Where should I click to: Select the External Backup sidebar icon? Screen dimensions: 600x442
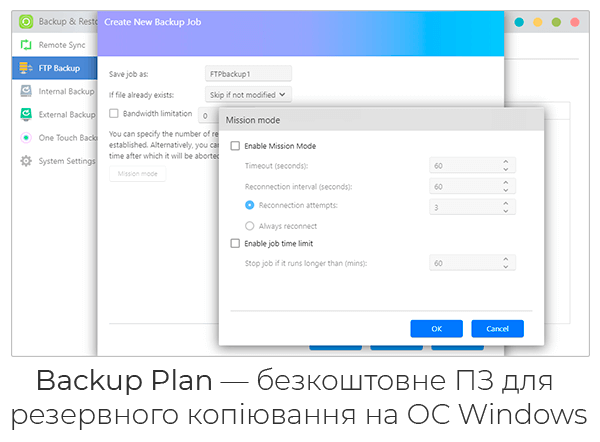tap(26, 114)
